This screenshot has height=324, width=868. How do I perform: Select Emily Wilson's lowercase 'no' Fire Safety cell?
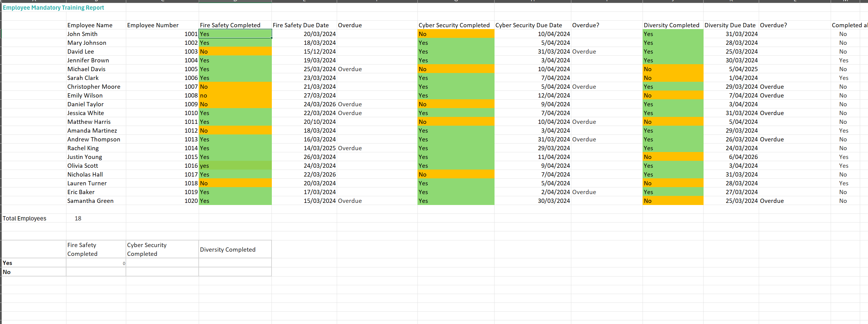(x=235, y=96)
